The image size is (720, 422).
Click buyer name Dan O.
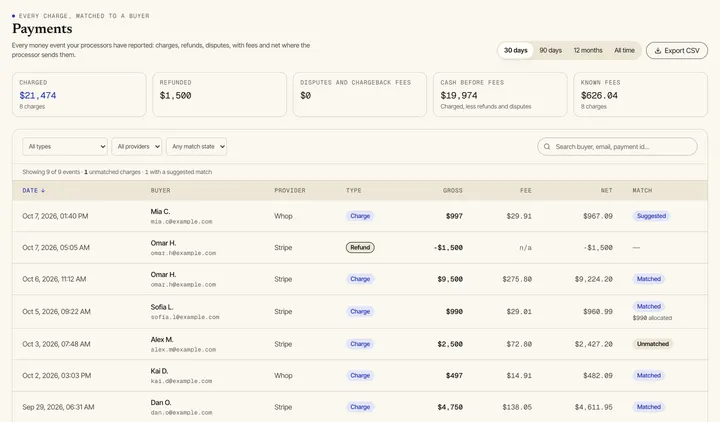click(x=161, y=403)
